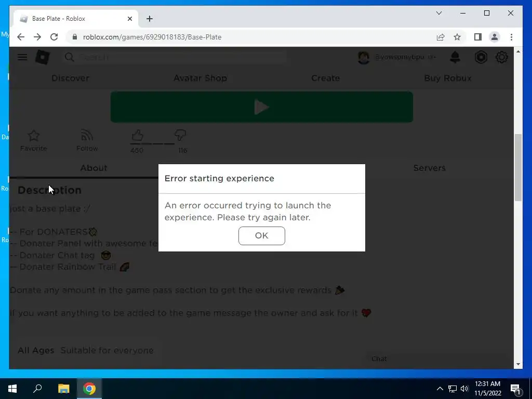Viewport: 532px width, 399px height.
Task: Open the clock and date
Action: tap(487, 389)
